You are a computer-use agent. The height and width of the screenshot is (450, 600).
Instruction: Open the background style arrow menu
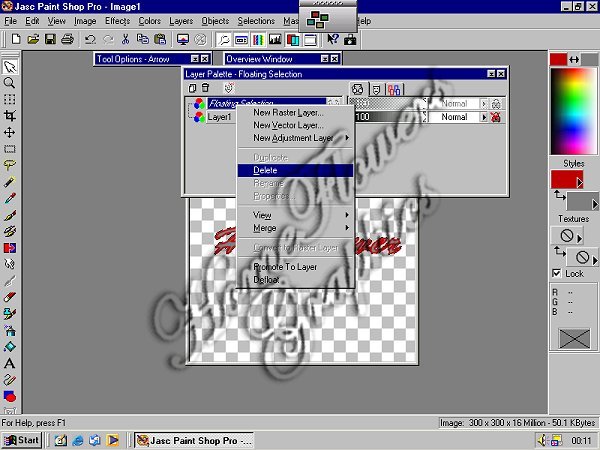[x=595, y=205]
